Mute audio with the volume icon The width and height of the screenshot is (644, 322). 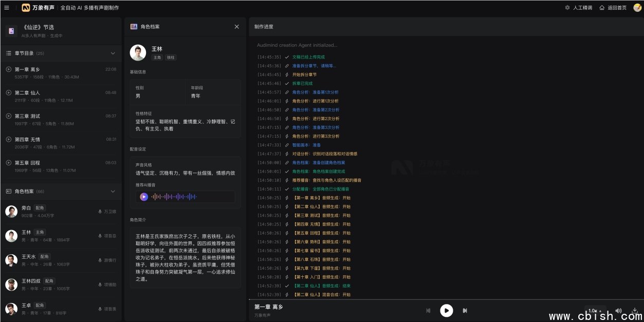(x=618, y=311)
